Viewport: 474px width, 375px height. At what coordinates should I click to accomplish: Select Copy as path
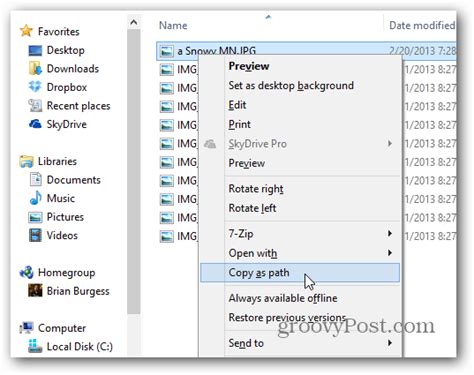click(x=300, y=273)
